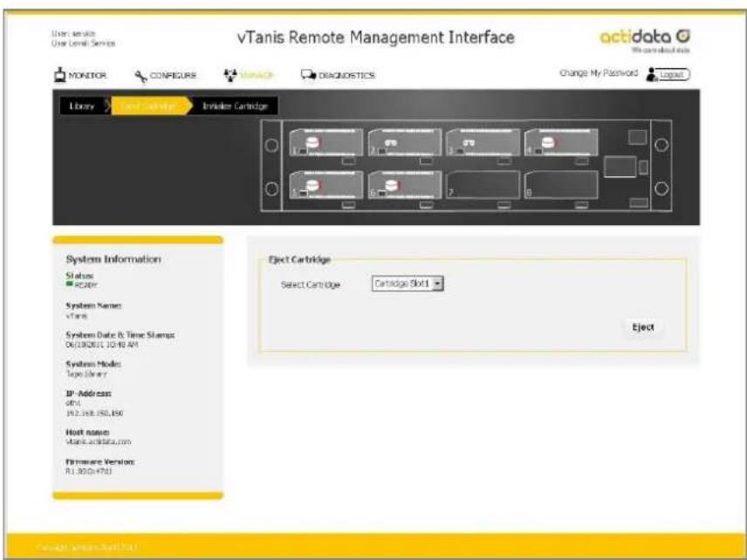
Task: Click the 'System Mode:' label
Action: [93, 364]
